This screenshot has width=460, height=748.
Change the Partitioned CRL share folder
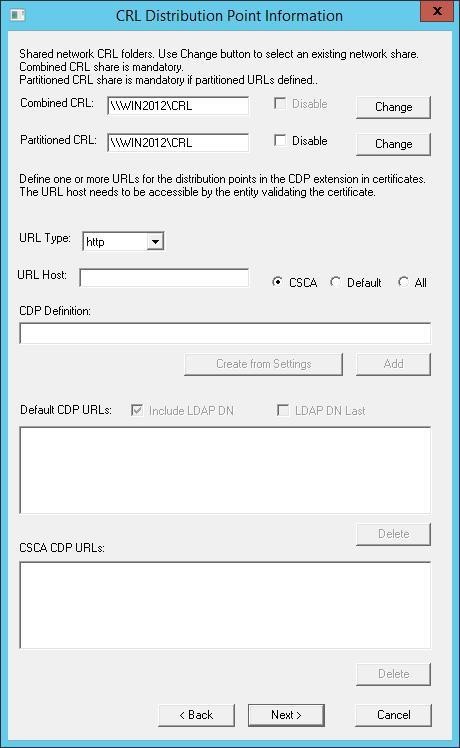point(393,144)
